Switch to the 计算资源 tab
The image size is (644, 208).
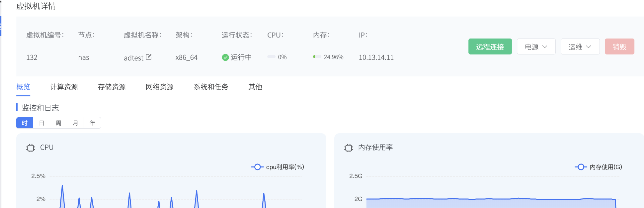64,87
